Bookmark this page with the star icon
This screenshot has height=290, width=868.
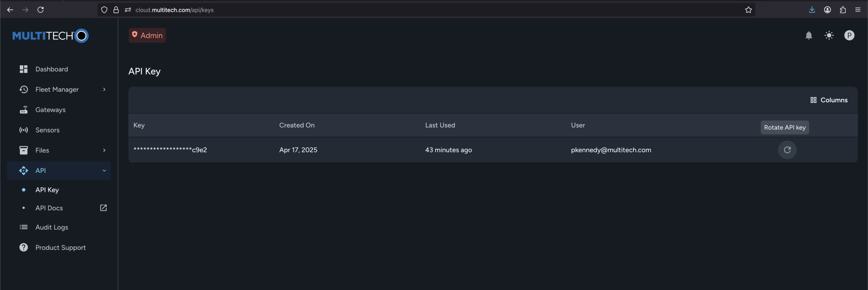coord(749,10)
